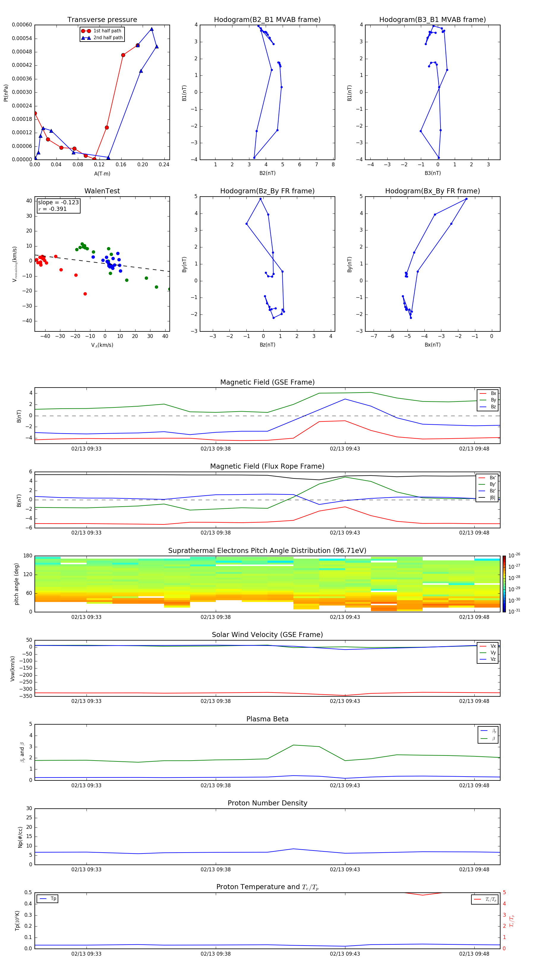Click the "Solar Wind Velocity (GSE Frame)" title
The image size is (535, 980).
coord(267,635)
